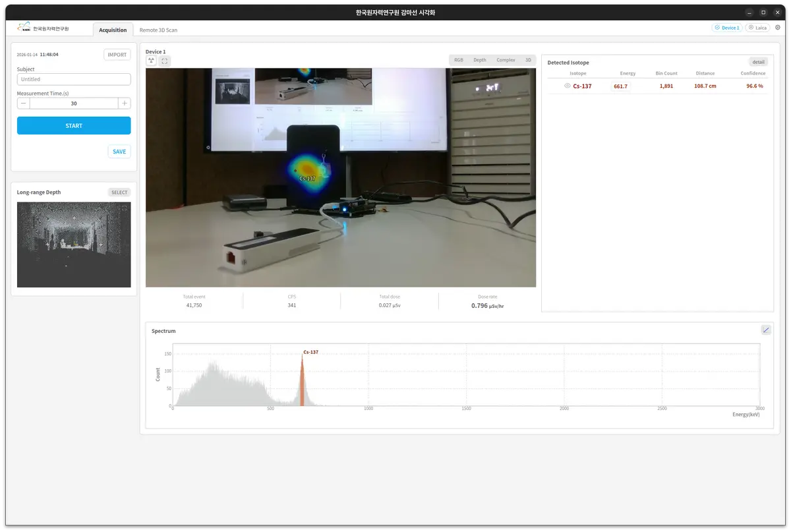Viewport: 791px width, 532px height.
Task: Click the IMPORT button
Action: click(x=117, y=55)
